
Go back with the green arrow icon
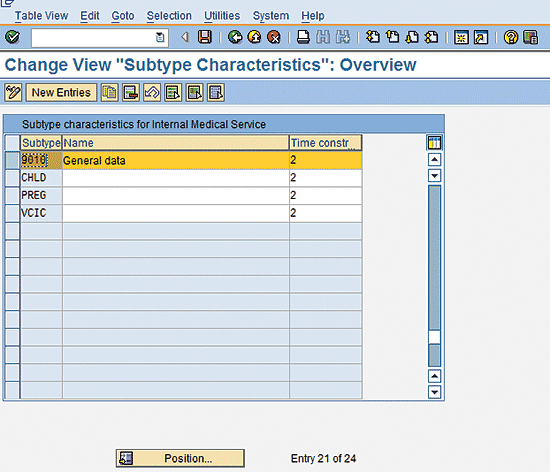point(235,37)
